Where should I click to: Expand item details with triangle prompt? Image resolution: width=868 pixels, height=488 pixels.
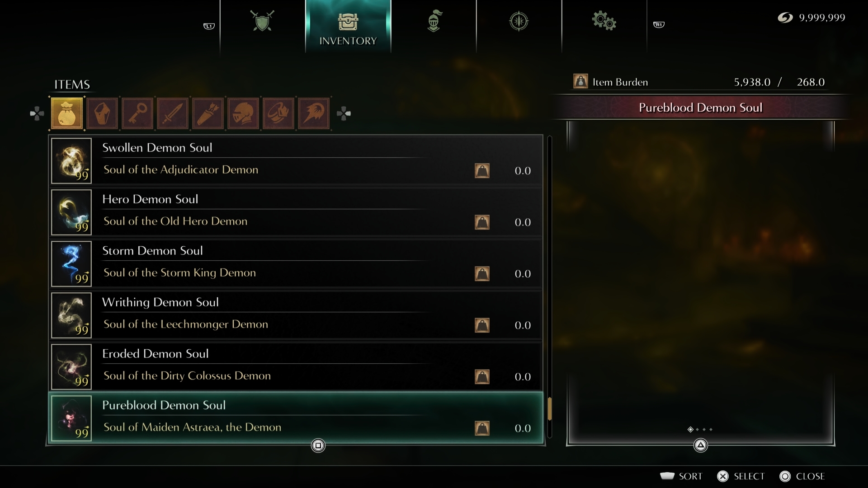pos(700,446)
